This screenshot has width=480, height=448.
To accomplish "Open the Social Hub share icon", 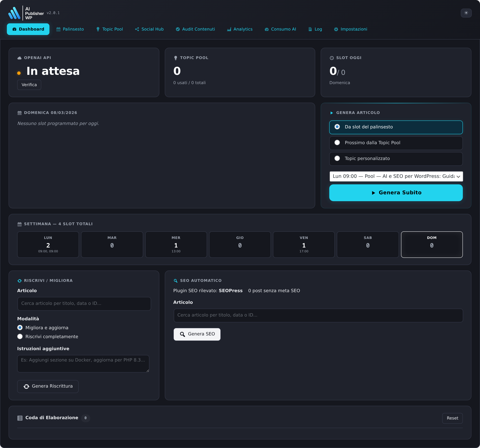I will [x=137, y=29].
